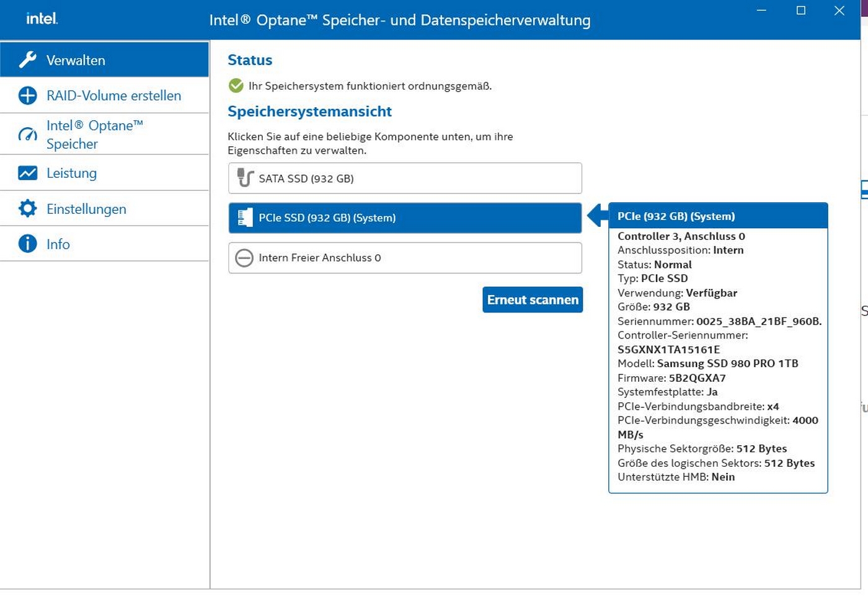Minimize the Intel Optane window

tap(762, 11)
